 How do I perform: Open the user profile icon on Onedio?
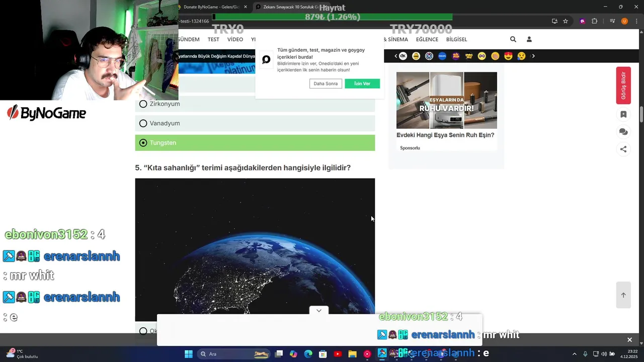(529, 39)
